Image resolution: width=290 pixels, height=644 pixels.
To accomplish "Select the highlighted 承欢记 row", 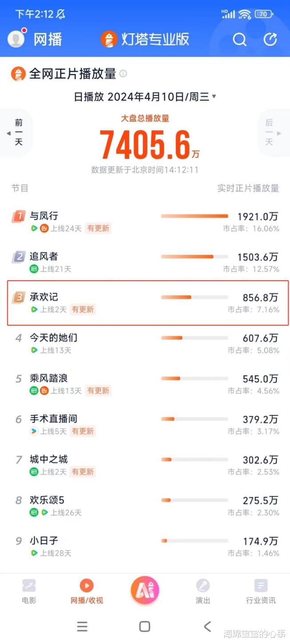I will coord(148,303).
